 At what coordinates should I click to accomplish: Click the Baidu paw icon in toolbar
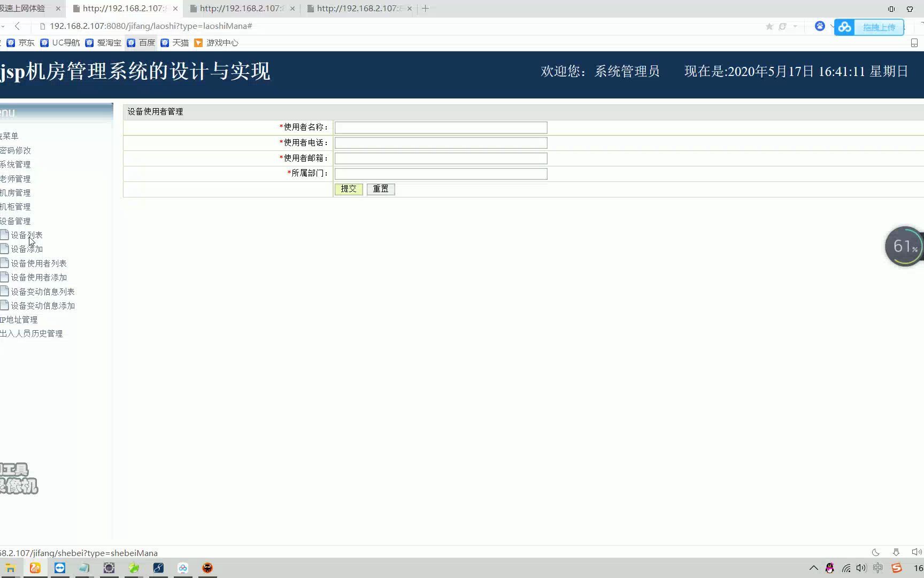(820, 26)
